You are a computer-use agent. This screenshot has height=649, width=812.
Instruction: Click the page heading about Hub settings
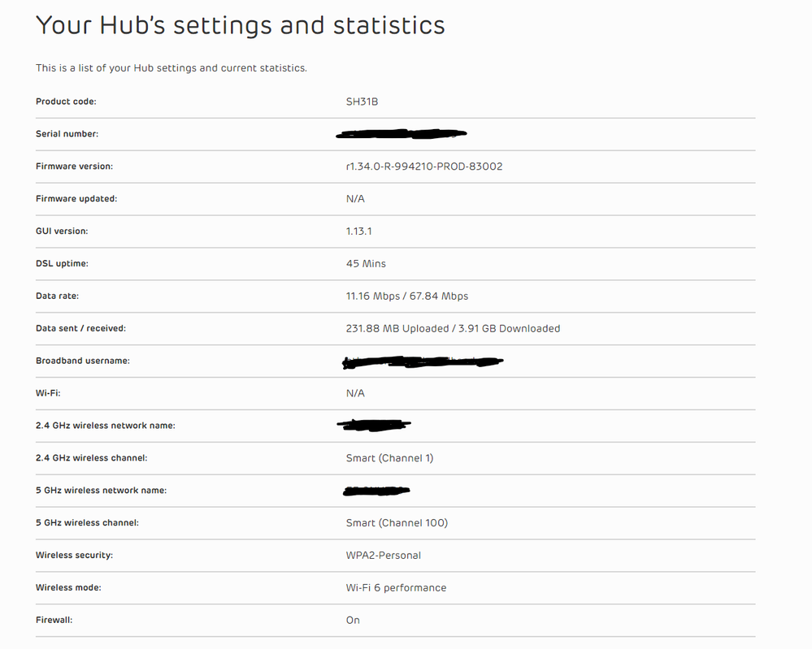241,25
